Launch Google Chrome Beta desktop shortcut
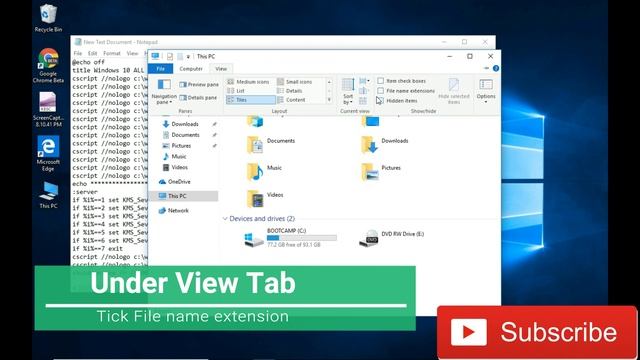Image resolution: width=640 pixels, height=360 pixels. 48,65
